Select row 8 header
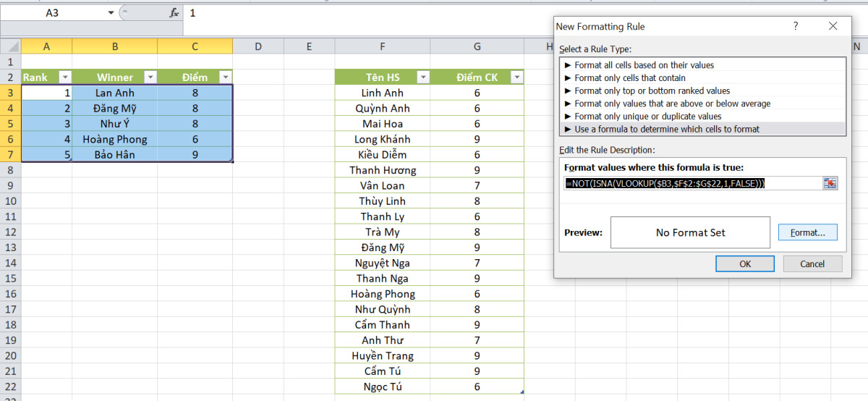The width and height of the screenshot is (868, 401). pos(10,170)
